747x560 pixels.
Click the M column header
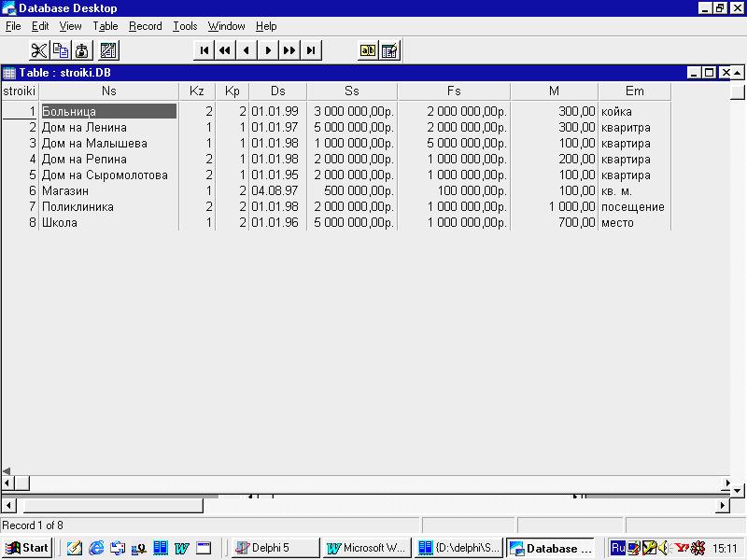554,91
